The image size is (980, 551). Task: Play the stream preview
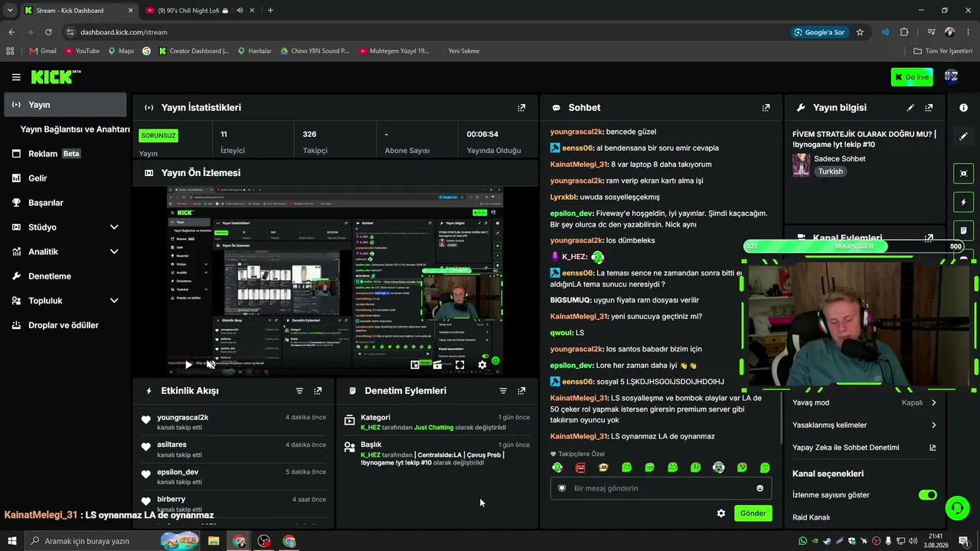tap(188, 365)
